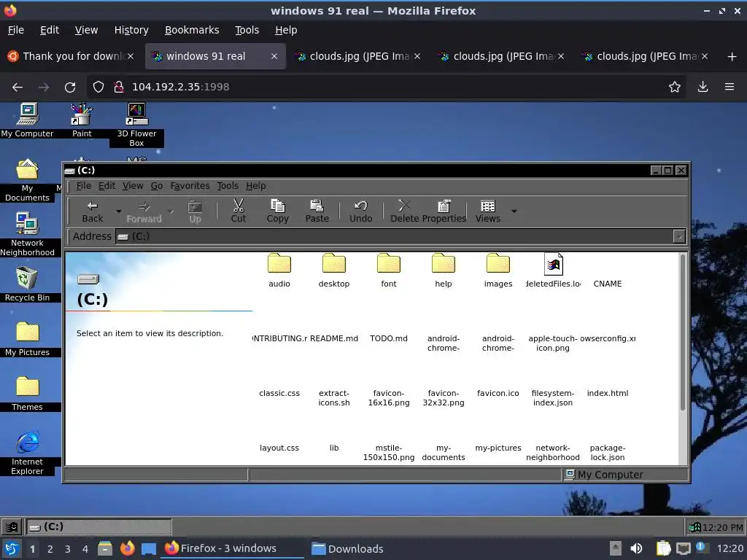The image size is (747, 560).
Task: Click the Undo toolbar icon
Action: [360, 206]
